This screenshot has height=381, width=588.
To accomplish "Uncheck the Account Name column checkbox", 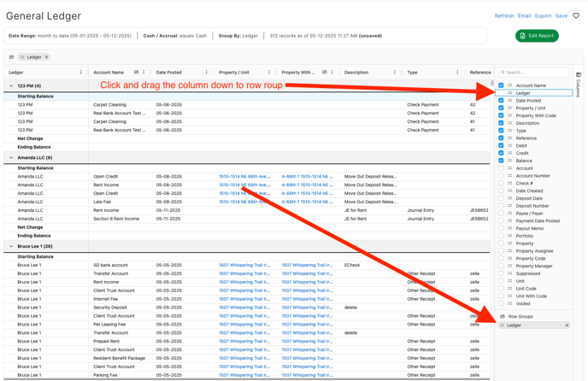I will [501, 85].
